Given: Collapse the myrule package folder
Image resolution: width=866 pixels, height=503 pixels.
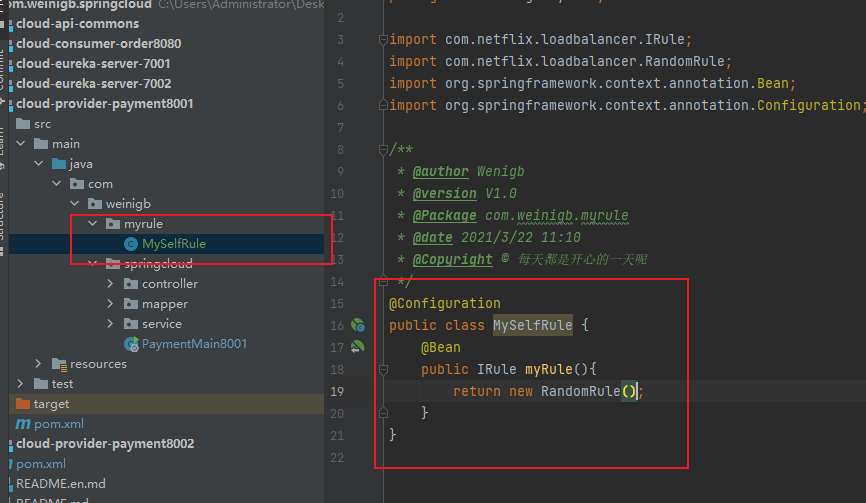Looking at the screenshot, I should 93,224.
